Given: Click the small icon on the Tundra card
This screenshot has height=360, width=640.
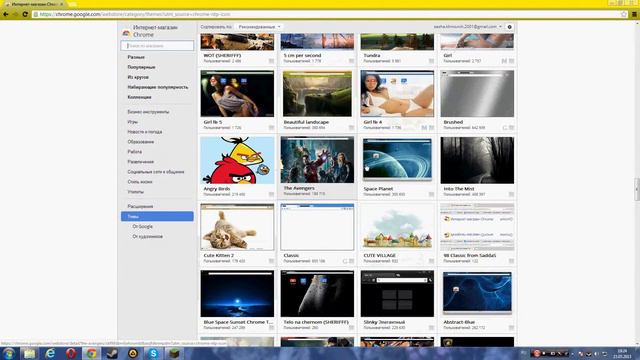Looking at the screenshot, I should [431, 61].
